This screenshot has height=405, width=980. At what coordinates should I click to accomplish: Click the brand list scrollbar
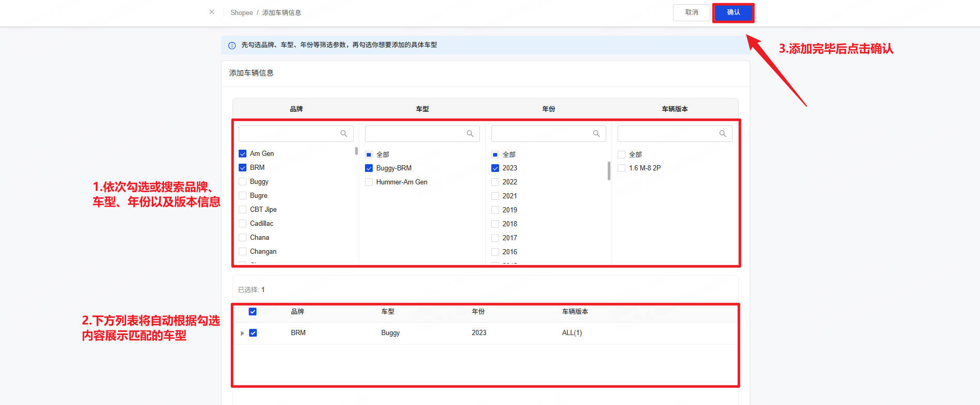click(x=356, y=151)
